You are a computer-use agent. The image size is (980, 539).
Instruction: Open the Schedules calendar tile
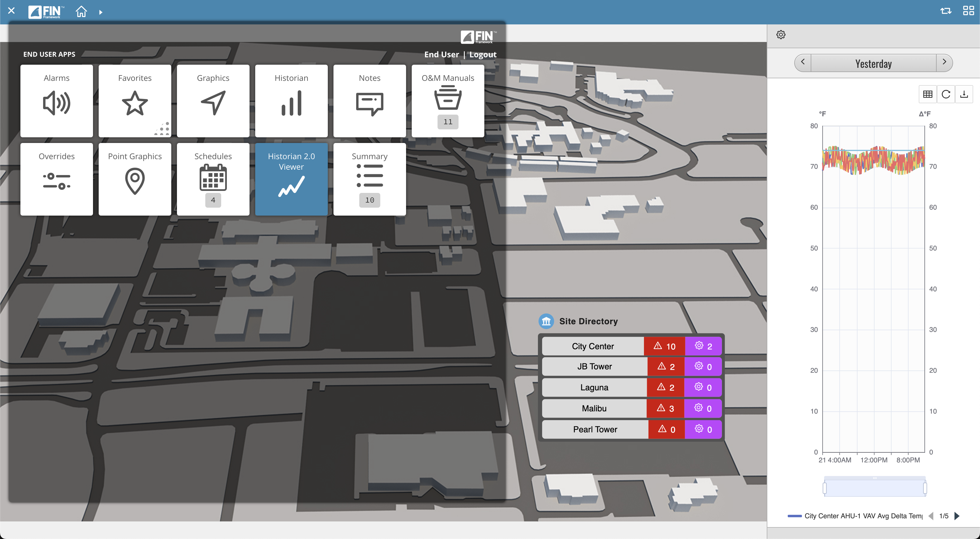point(213,179)
